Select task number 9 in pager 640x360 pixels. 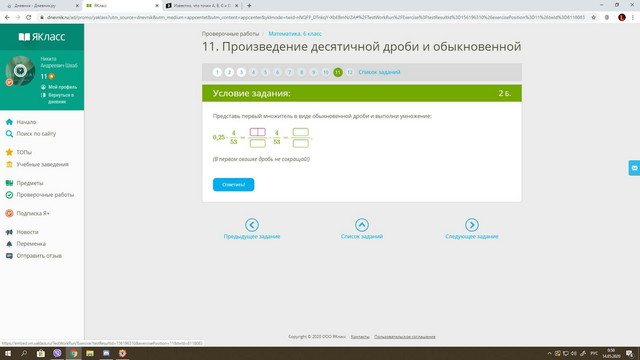[x=313, y=72]
